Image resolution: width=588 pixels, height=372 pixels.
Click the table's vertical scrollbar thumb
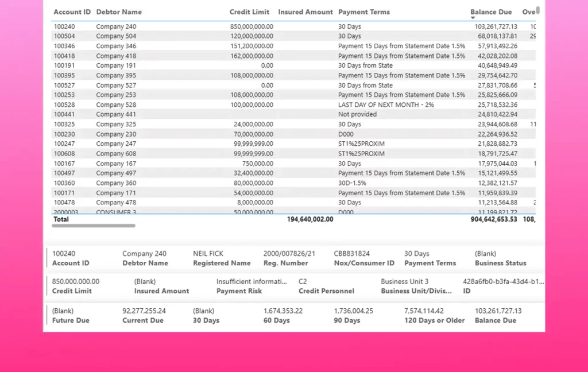[538, 10]
